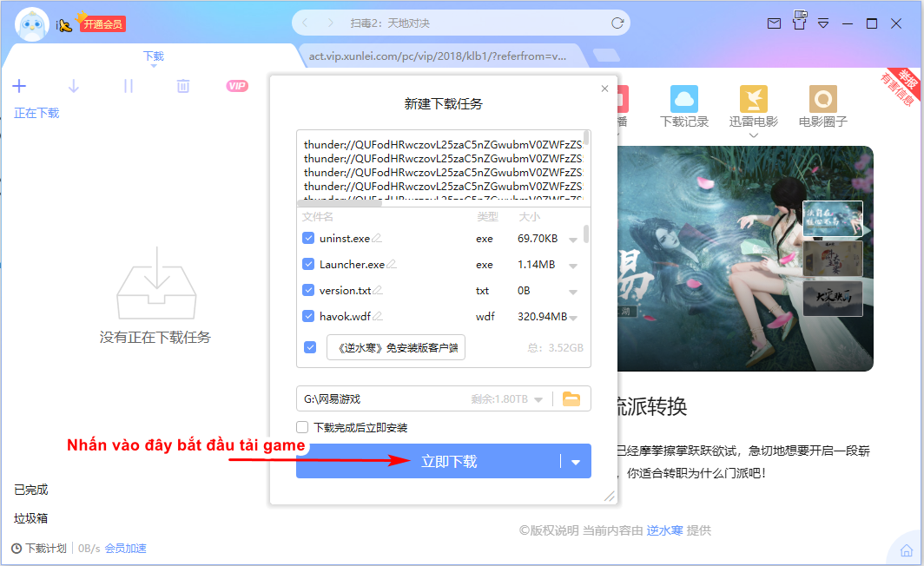Enable 下载完成后立即安装 checkbox
Viewport: 924px width, 566px height.
click(302, 427)
